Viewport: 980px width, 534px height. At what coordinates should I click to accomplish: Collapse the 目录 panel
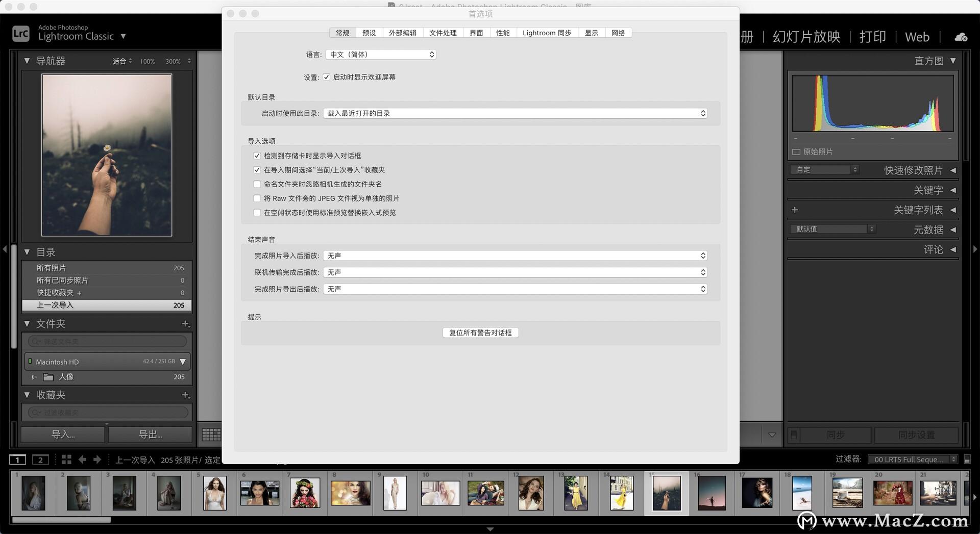click(27, 252)
